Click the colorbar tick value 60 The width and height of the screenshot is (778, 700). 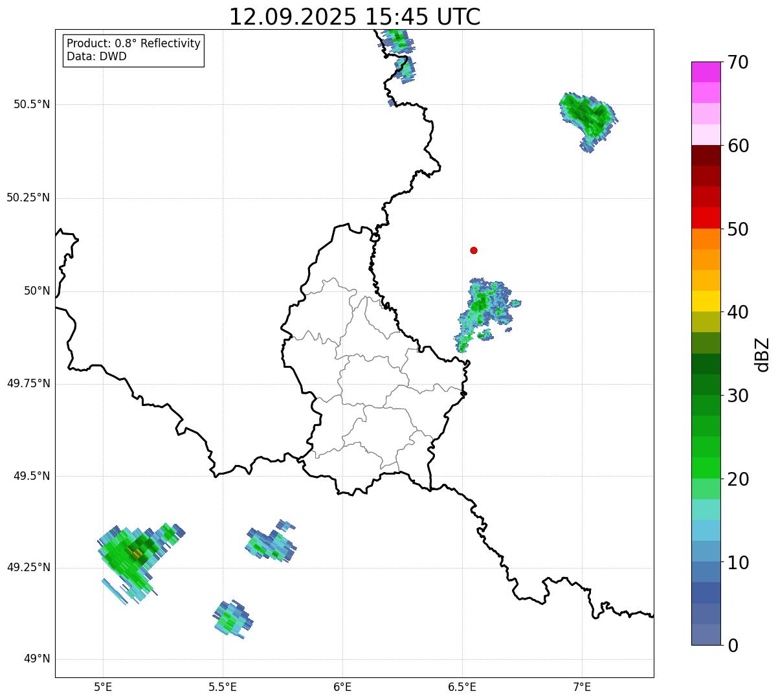[x=738, y=146]
